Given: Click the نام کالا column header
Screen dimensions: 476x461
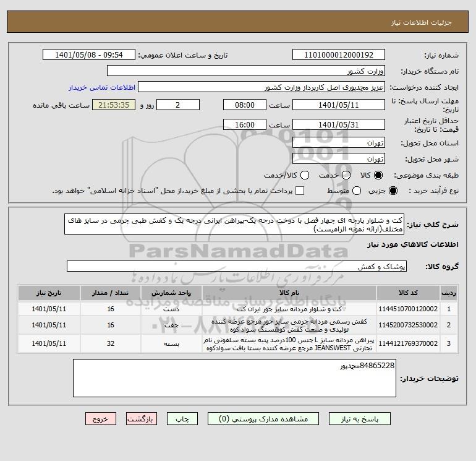Looking at the screenshot, I should (289, 293).
